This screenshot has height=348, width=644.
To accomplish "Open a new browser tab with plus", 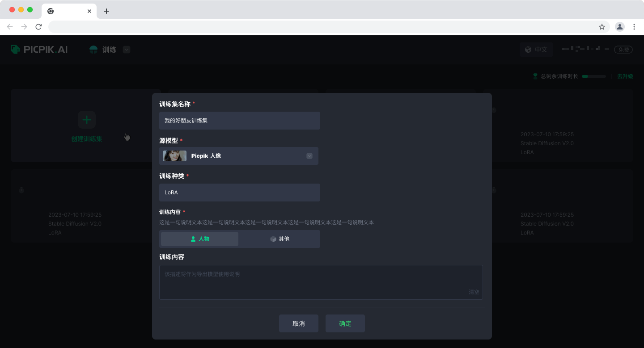I will click(106, 11).
